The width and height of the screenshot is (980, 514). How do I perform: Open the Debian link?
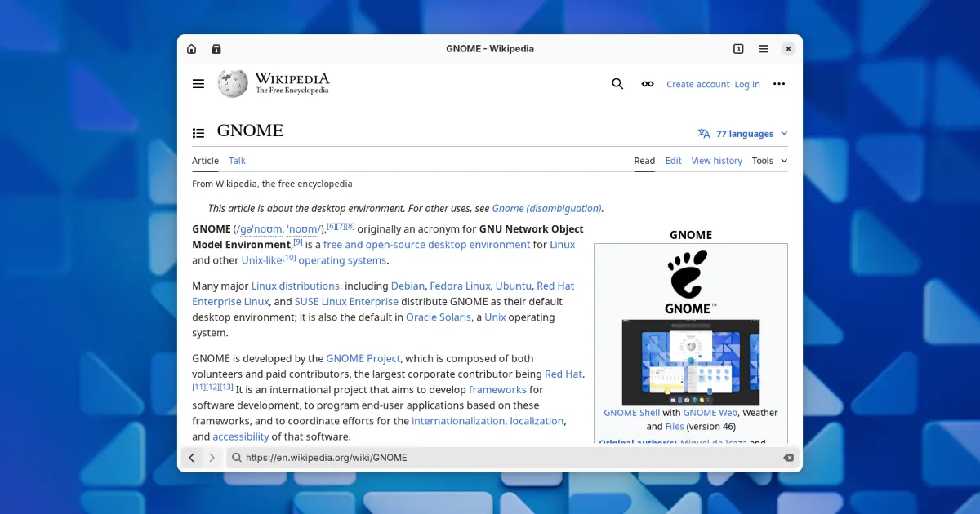click(408, 286)
